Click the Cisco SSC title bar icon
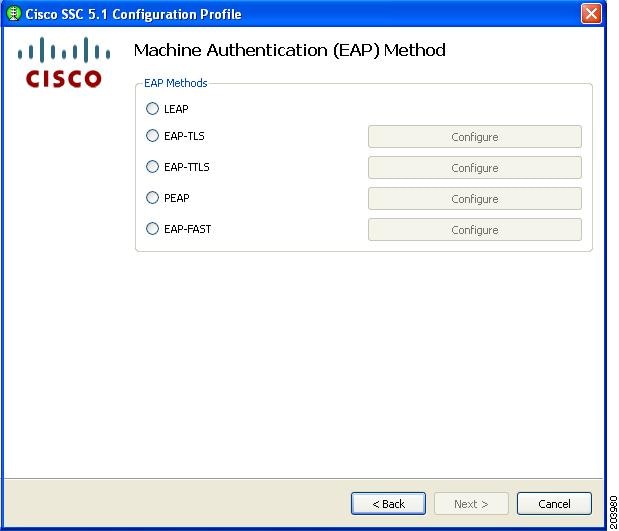 pyautogui.click(x=14, y=14)
